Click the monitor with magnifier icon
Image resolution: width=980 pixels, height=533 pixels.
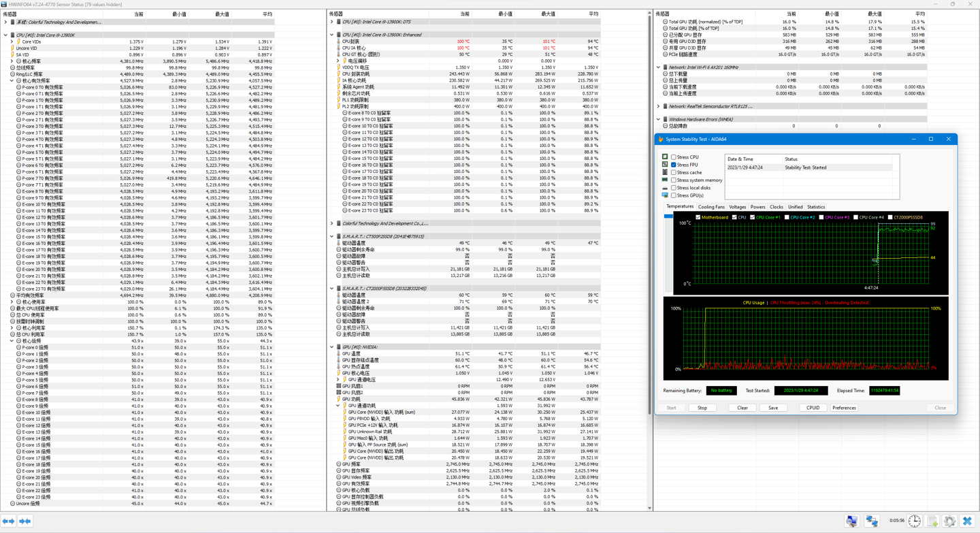(x=852, y=521)
